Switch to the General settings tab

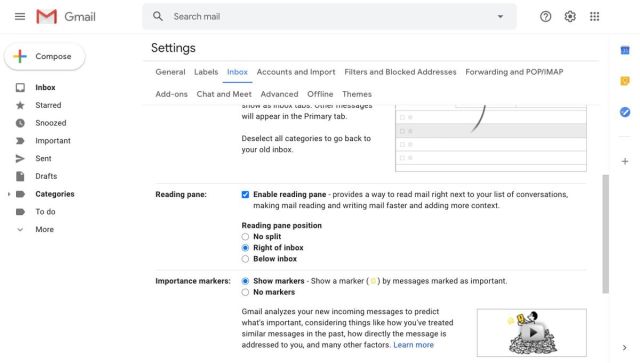click(170, 72)
